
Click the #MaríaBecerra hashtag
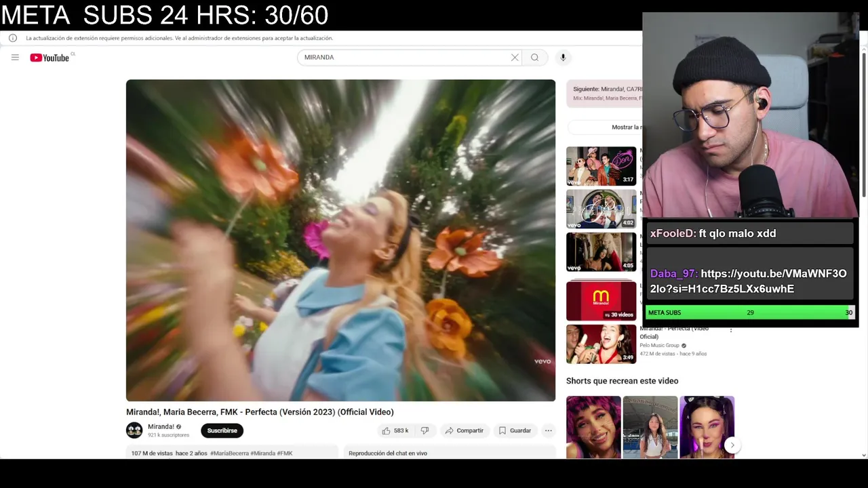(x=229, y=453)
